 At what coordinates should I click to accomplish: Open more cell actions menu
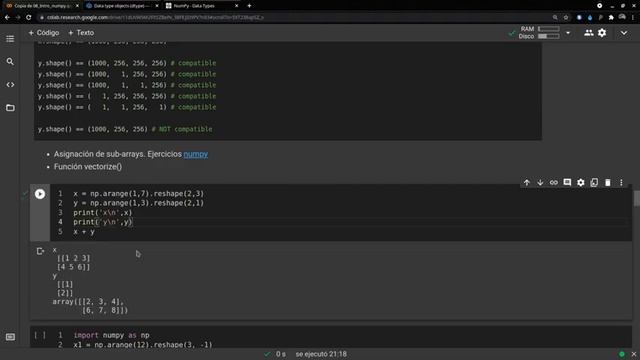point(621,183)
